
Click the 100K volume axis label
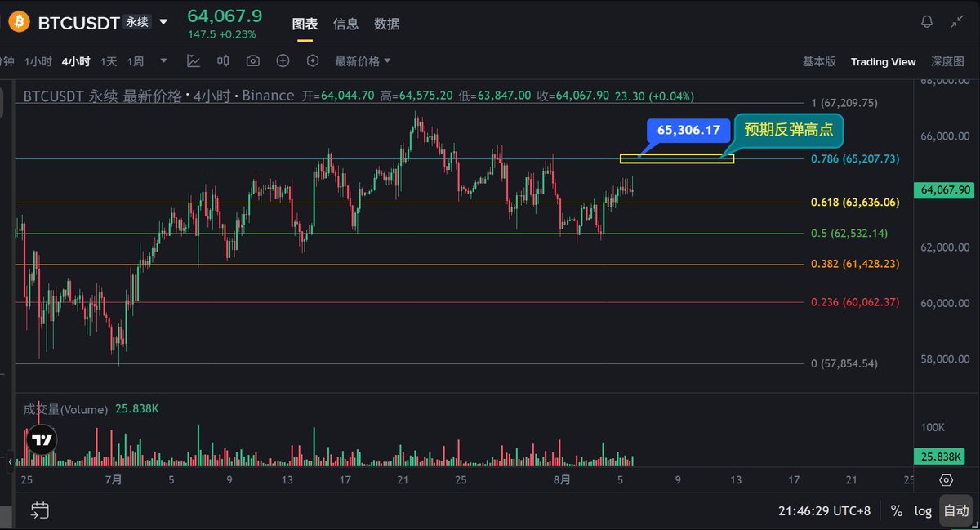(932, 427)
